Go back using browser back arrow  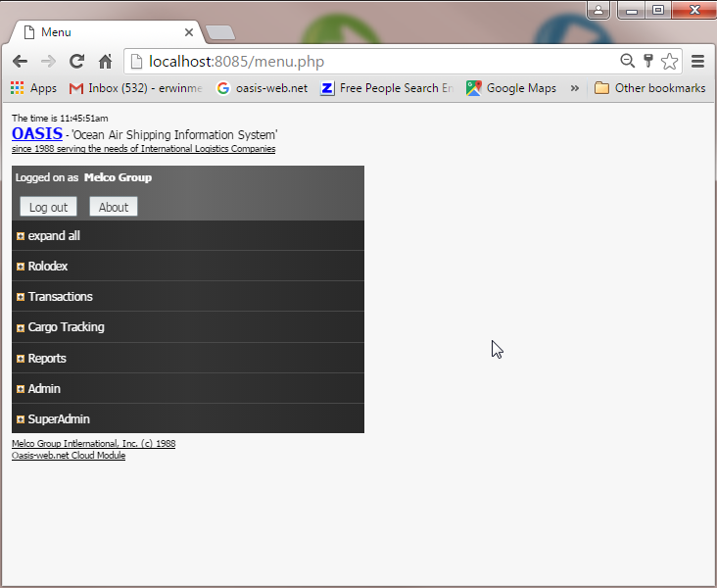point(21,62)
